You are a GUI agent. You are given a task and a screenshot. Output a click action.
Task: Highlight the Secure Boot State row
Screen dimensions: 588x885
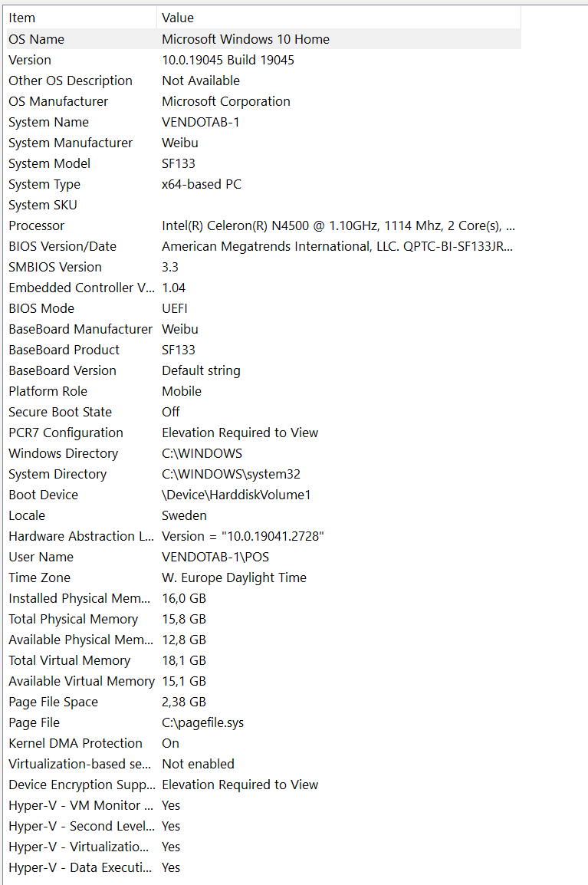pyautogui.click(x=61, y=412)
